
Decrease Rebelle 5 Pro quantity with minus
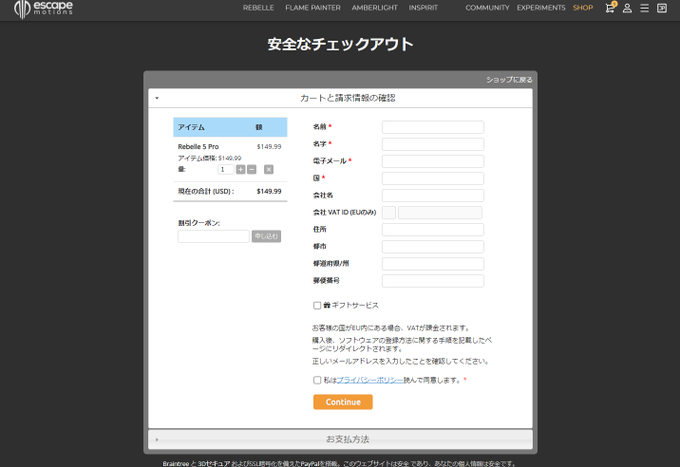pos(252,170)
